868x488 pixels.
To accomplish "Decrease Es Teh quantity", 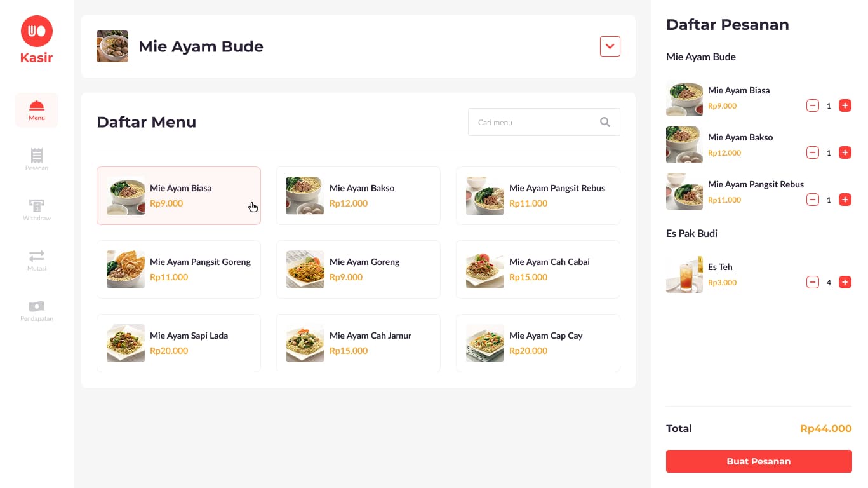I will (x=813, y=282).
